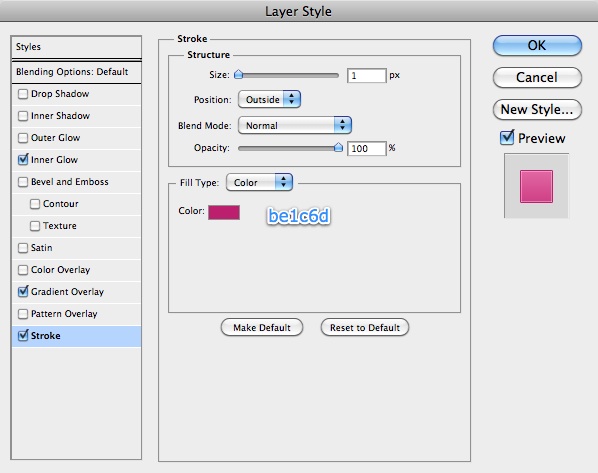Select the Inner Shadow style label
This screenshot has width=598, height=473.
(60, 116)
